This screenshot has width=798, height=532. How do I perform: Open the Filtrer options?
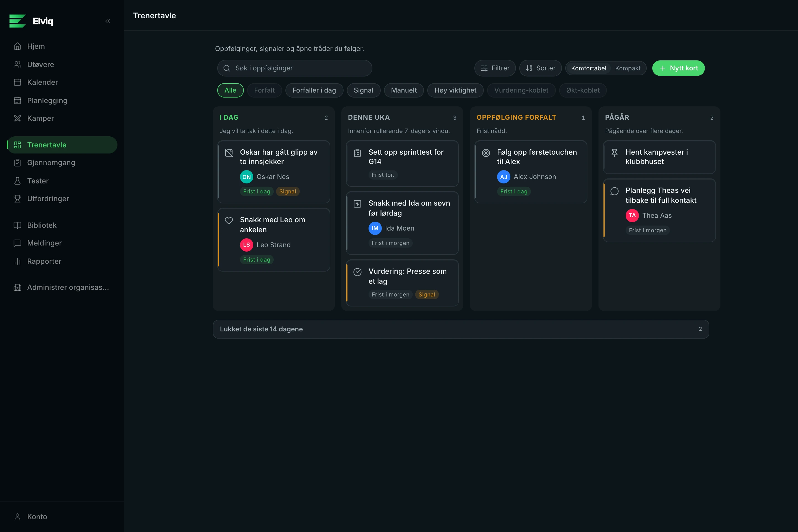tap(495, 68)
